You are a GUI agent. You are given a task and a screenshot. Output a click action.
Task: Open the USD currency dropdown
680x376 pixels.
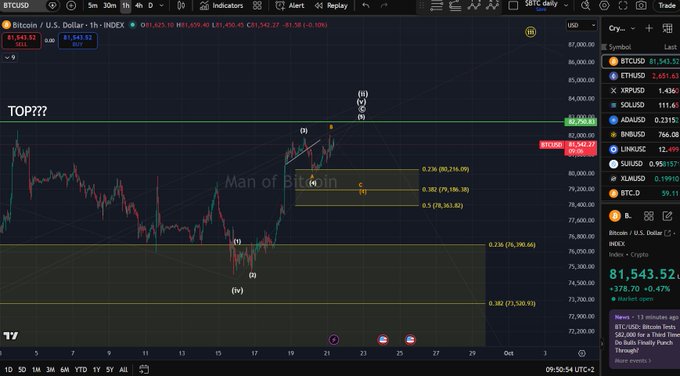pyautogui.click(x=581, y=26)
